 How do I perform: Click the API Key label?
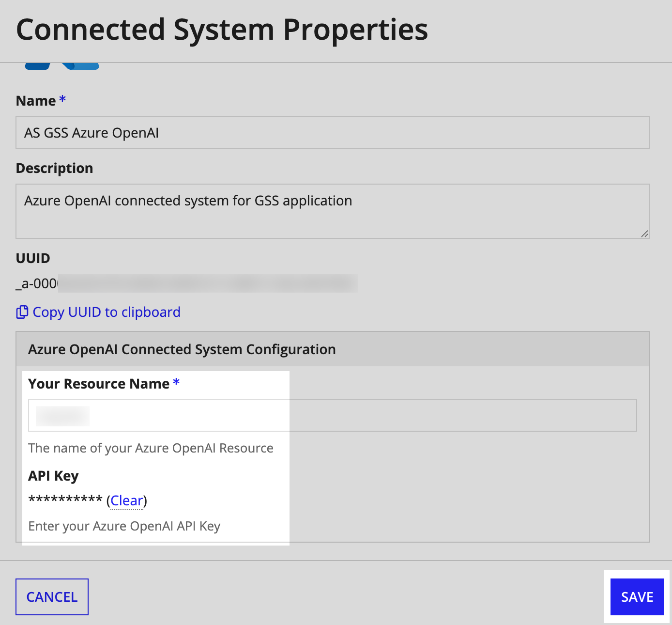(53, 476)
